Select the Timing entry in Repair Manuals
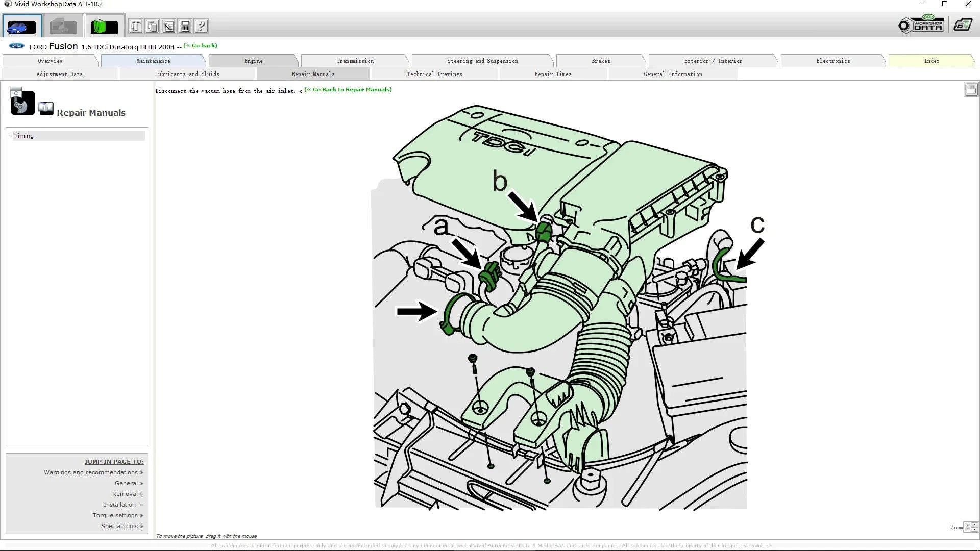Image resolution: width=980 pixels, height=551 pixels. (x=24, y=135)
